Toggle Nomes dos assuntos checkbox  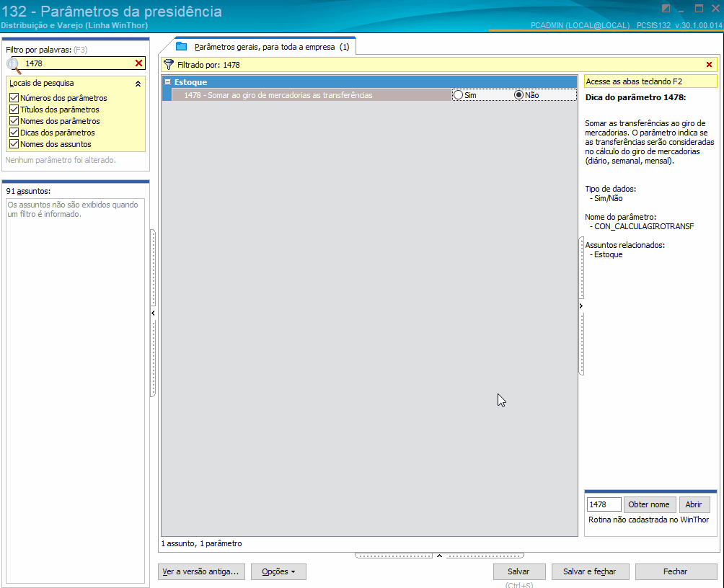(14, 144)
